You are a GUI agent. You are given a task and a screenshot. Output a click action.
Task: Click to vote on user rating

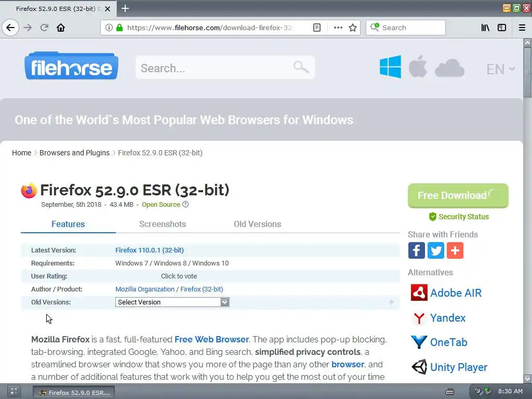pyautogui.click(x=179, y=276)
